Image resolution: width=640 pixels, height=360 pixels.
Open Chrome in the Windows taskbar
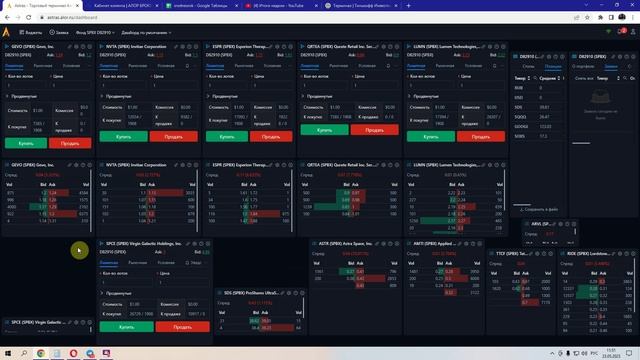click(40, 353)
